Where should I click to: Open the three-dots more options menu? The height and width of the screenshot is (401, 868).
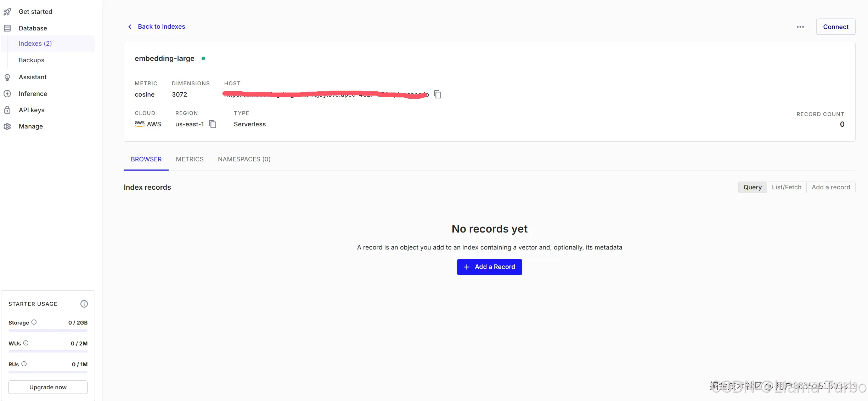click(800, 27)
